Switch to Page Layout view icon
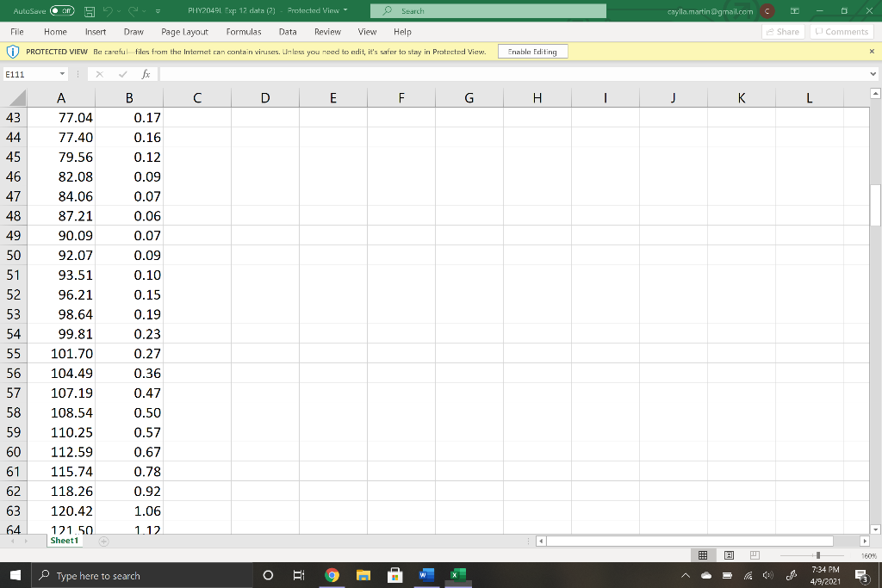Image resolution: width=882 pixels, height=588 pixels. 729,555
